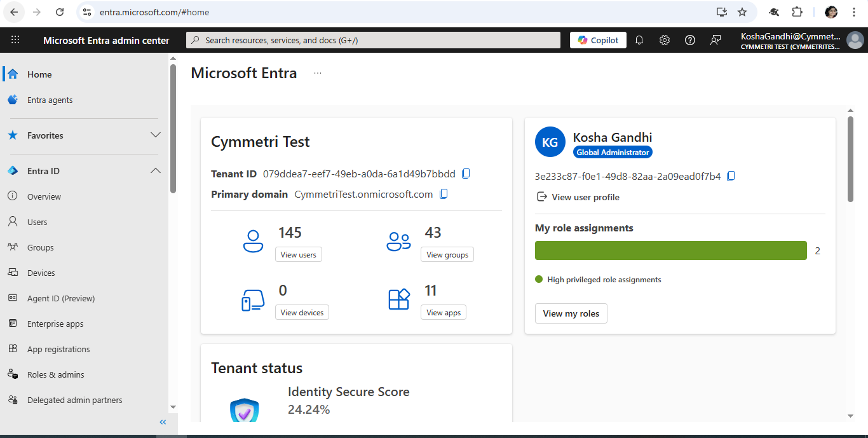Copy Kosha Gandhi's object ID
The height and width of the screenshot is (438, 868).
pos(731,176)
